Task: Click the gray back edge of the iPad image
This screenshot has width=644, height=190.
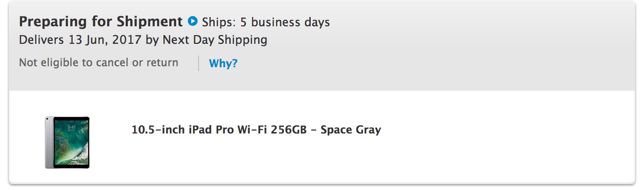Action: pyautogui.click(x=48, y=142)
